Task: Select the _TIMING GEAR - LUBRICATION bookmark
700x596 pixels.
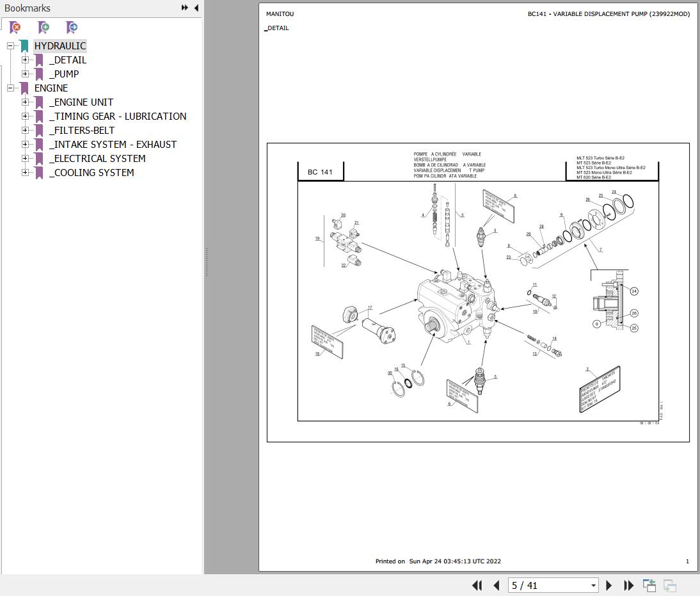Action: click(x=118, y=116)
